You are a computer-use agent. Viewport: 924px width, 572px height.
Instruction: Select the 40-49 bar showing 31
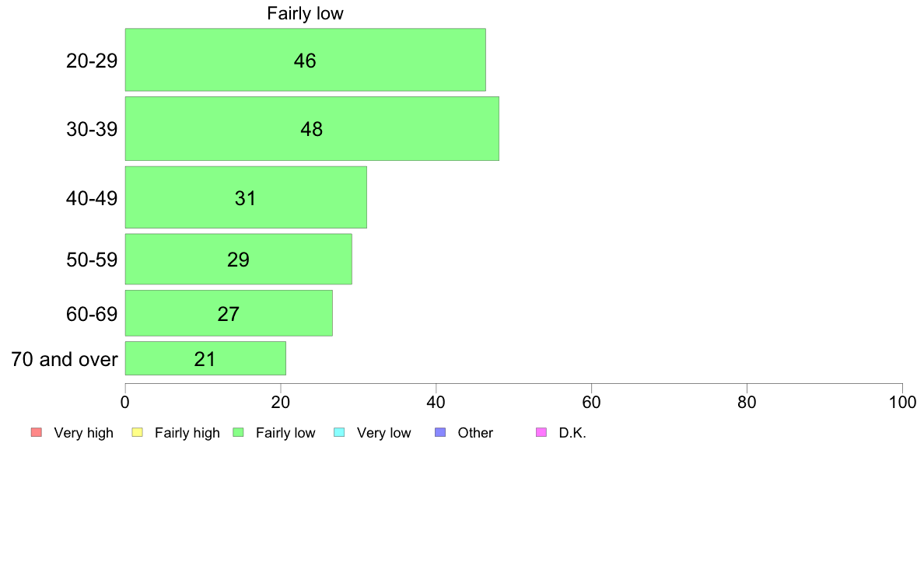click(x=246, y=197)
